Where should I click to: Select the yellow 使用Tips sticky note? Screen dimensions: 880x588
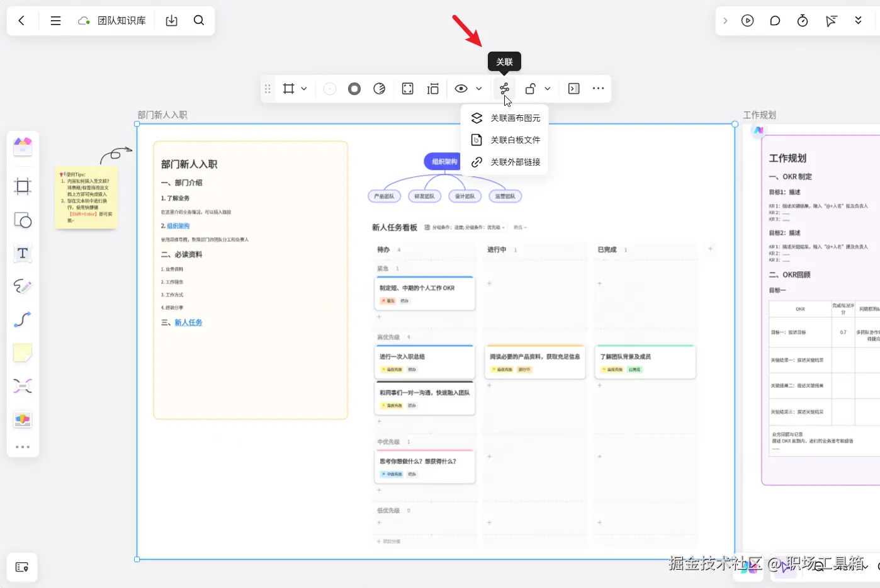tap(86, 197)
